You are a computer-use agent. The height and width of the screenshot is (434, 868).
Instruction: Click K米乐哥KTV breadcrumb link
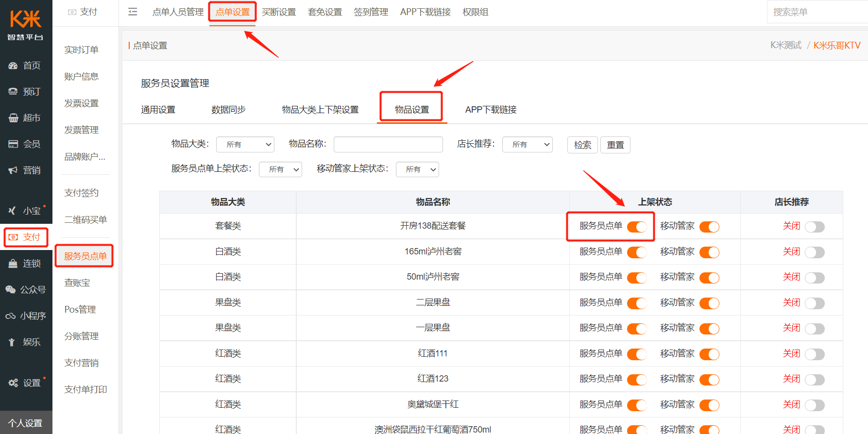(837, 45)
